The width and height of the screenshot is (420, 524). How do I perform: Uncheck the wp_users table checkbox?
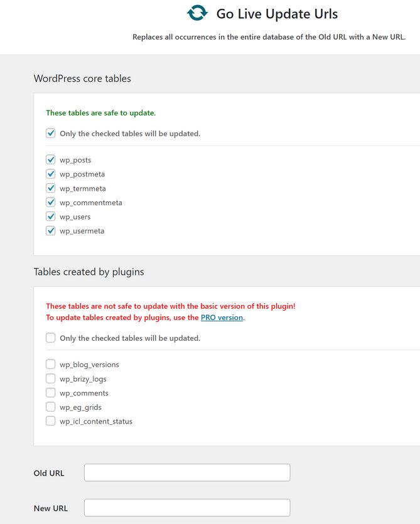(50, 217)
